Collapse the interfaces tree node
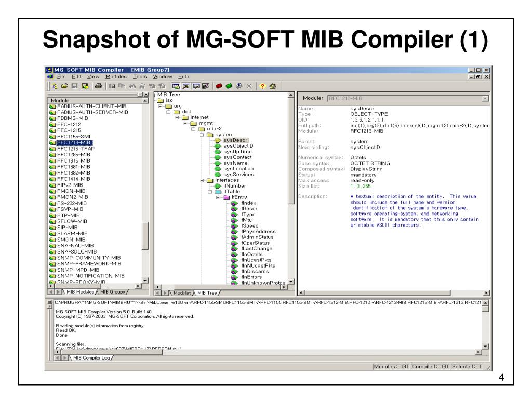The image size is (532, 399). coord(202,180)
